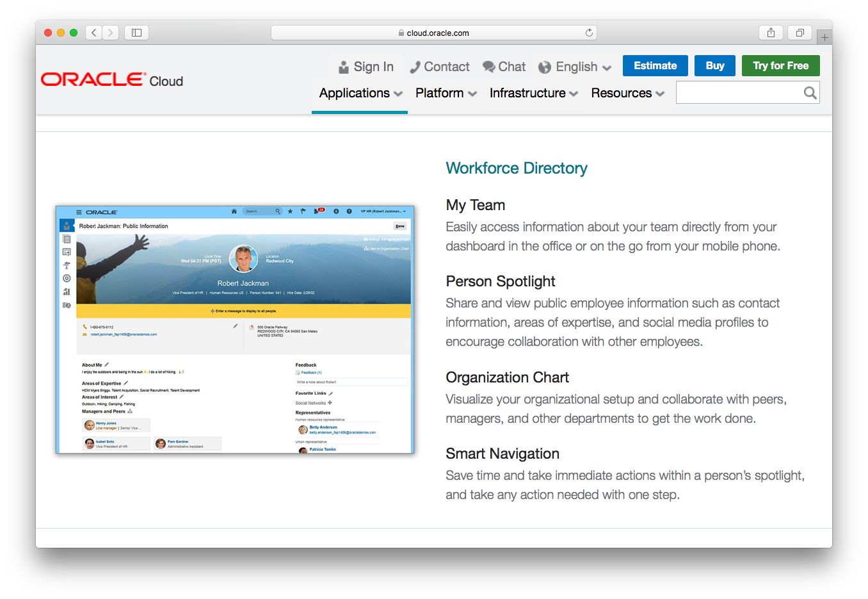The width and height of the screenshot is (868, 599).
Task: Click the home icon in the screenshot
Action: tap(234, 211)
